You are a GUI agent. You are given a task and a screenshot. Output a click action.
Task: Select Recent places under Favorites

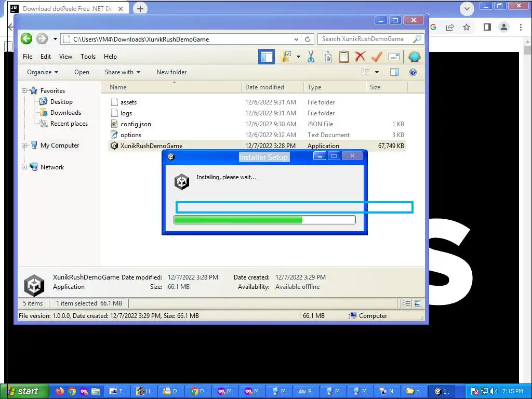coord(69,124)
